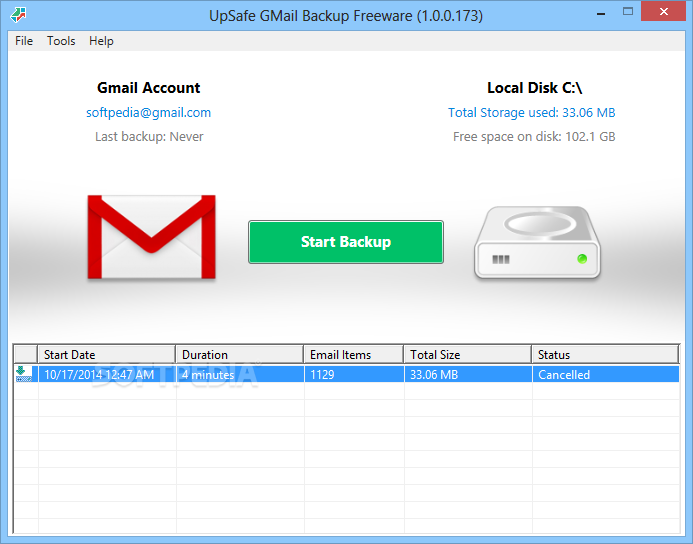Open the Help menu

(101, 41)
